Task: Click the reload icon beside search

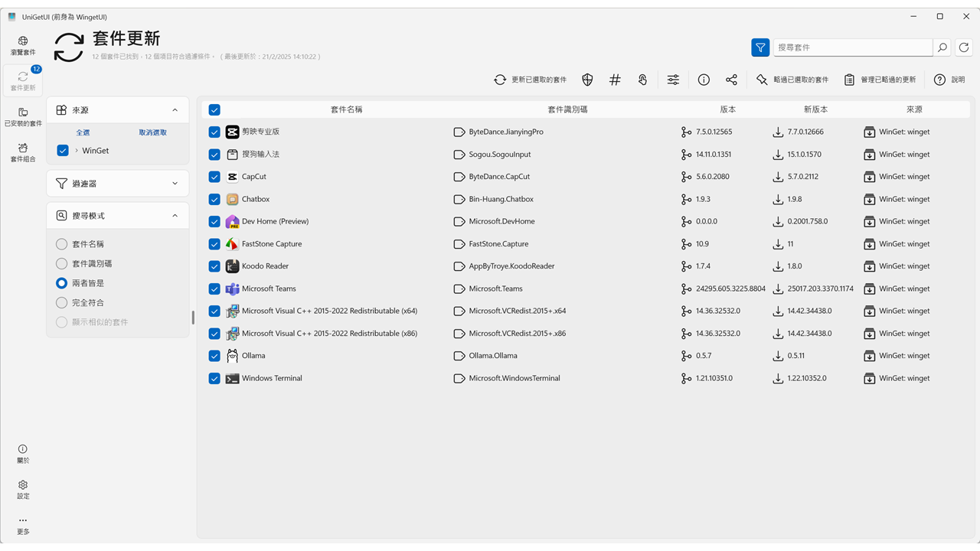Action: pyautogui.click(x=964, y=47)
